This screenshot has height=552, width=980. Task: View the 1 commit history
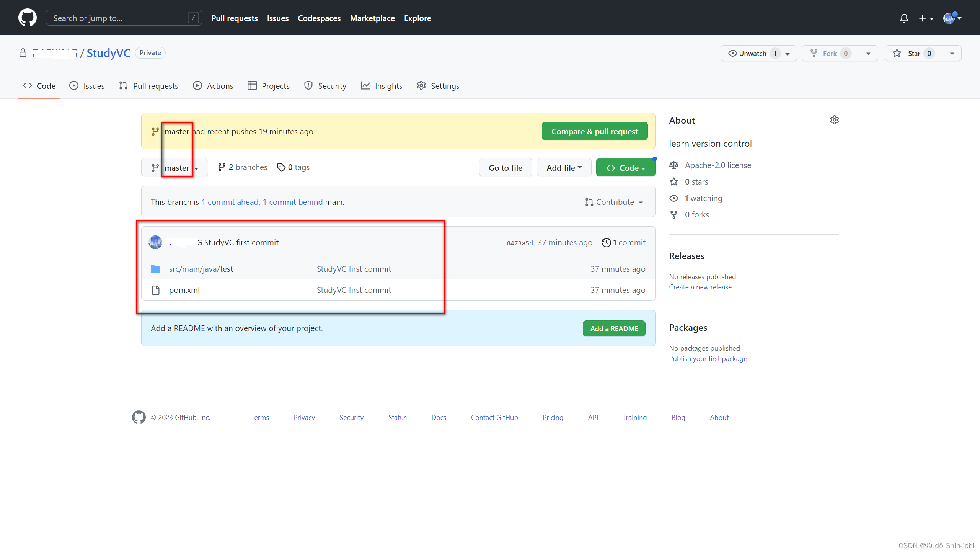pos(623,243)
